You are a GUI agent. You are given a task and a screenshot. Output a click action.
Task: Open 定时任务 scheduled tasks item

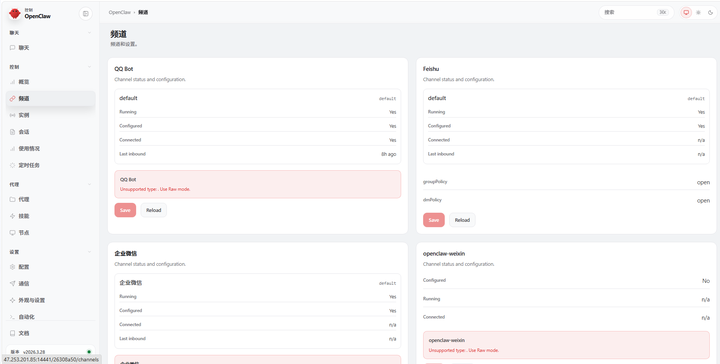point(51,165)
